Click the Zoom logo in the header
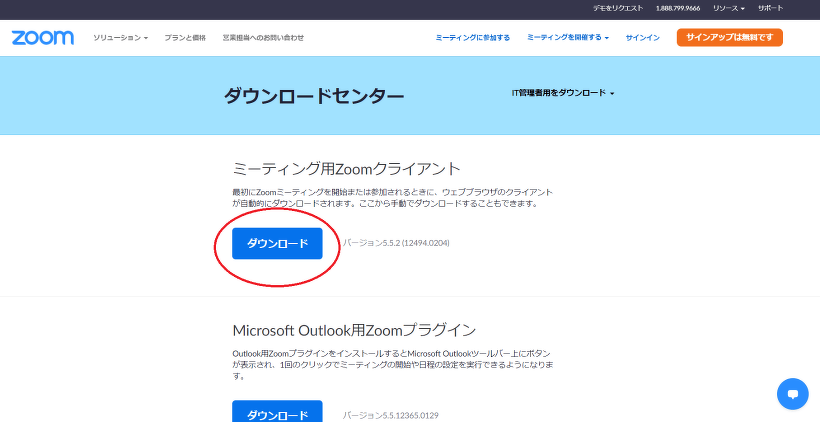The width and height of the screenshot is (820, 422). click(42, 37)
